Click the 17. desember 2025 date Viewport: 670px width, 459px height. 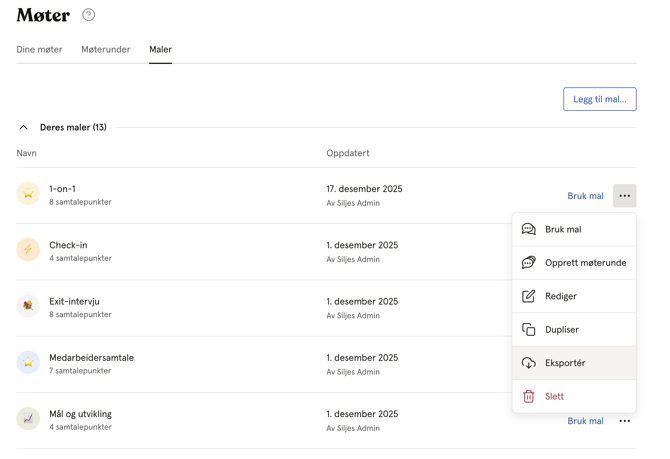coord(364,189)
